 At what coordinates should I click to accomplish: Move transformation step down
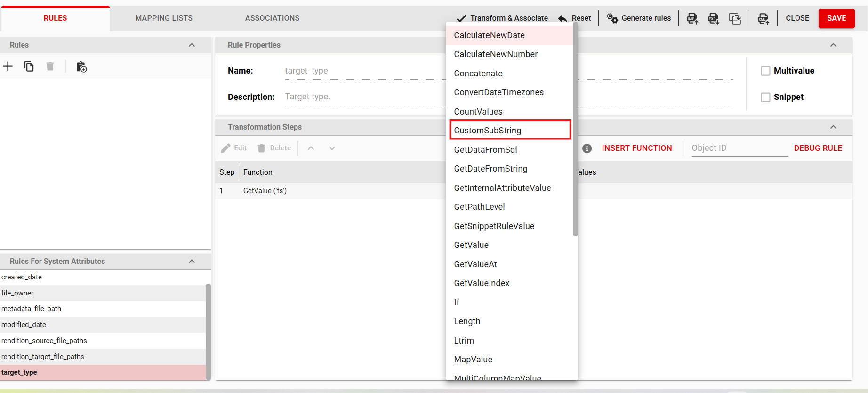(332, 148)
